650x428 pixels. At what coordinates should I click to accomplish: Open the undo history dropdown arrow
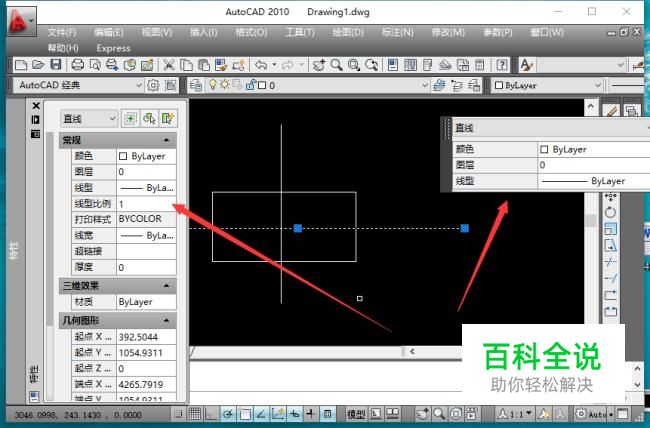(x=274, y=65)
